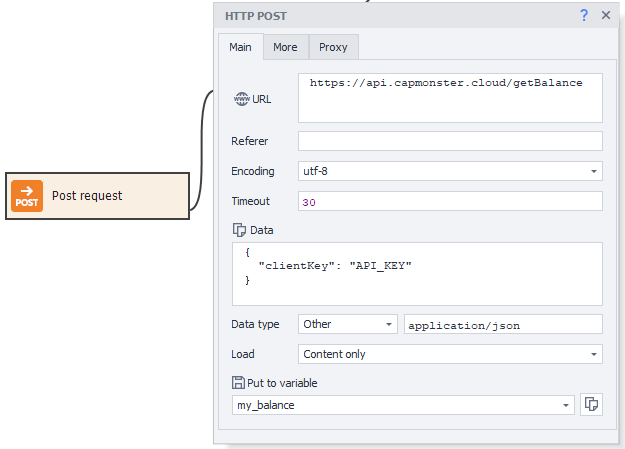
Task: Expand the Encoding utf-8 dropdown
Action: pos(450,171)
